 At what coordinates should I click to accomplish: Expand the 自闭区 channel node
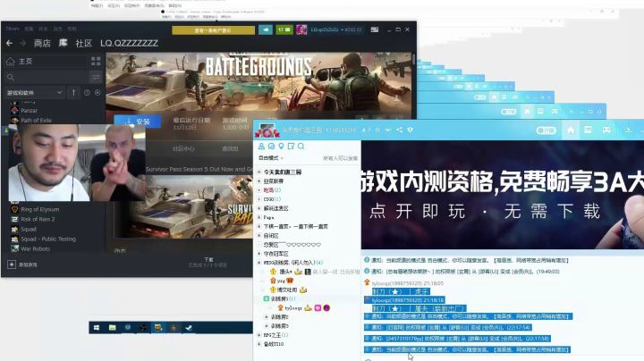pyautogui.click(x=259, y=236)
